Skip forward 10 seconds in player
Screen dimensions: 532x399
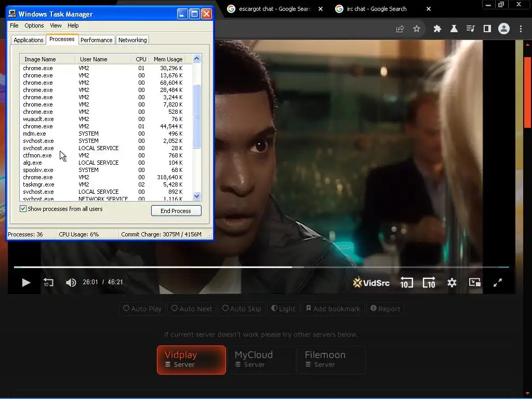(x=429, y=282)
